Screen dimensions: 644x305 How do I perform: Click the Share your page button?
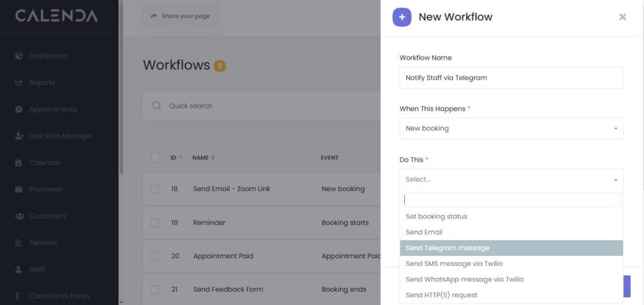(180, 16)
